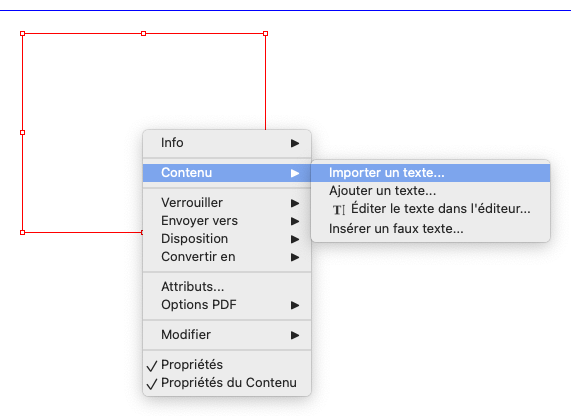Click the top-right red frame handle
The image size is (571, 416).
click(x=265, y=34)
